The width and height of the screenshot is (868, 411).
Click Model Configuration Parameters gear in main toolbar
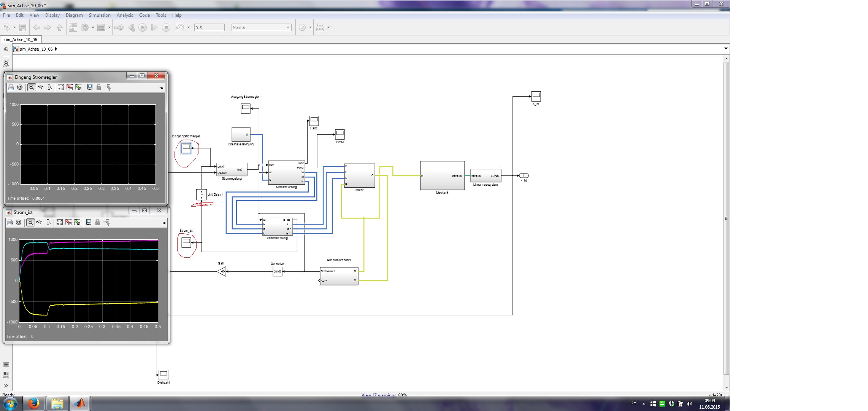pos(85,27)
